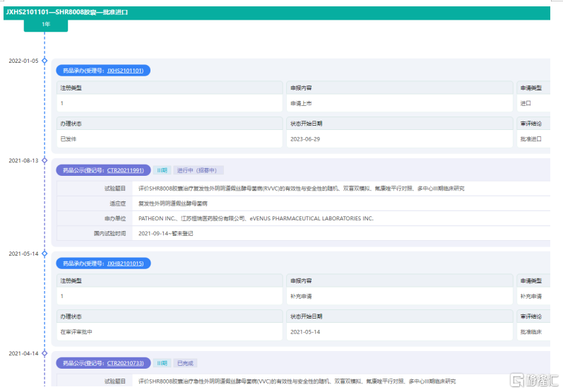
Task: Select the 1年 tab under the header
Action: (46, 25)
